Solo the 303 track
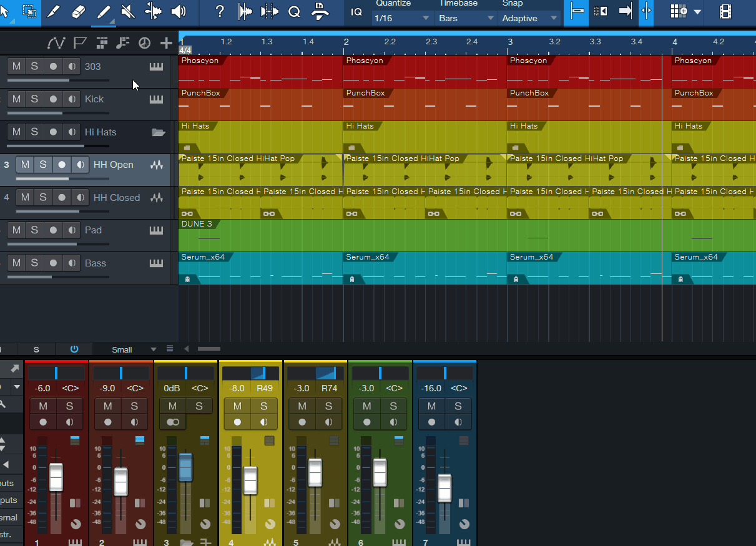Viewport: 756px width, 546px height. [x=34, y=66]
